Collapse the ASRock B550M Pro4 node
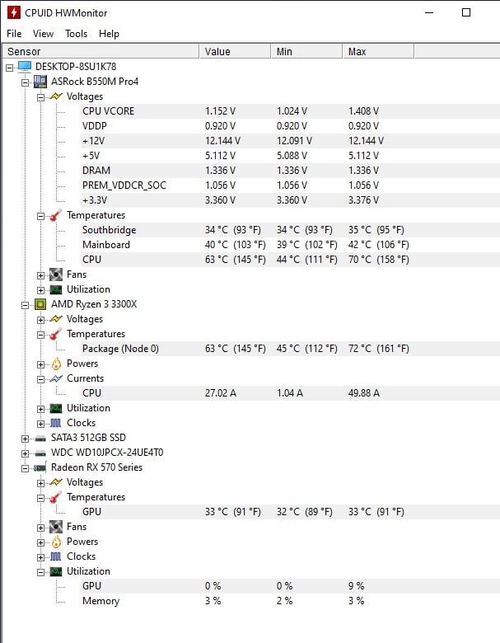This screenshot has height=643, width=500. (x=25, y=82)
